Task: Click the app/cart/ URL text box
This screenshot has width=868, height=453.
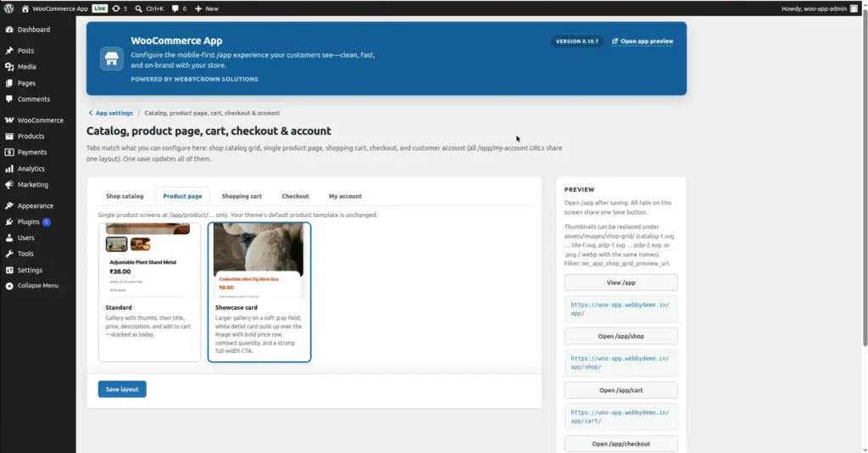Action: [x=620, y=417]
